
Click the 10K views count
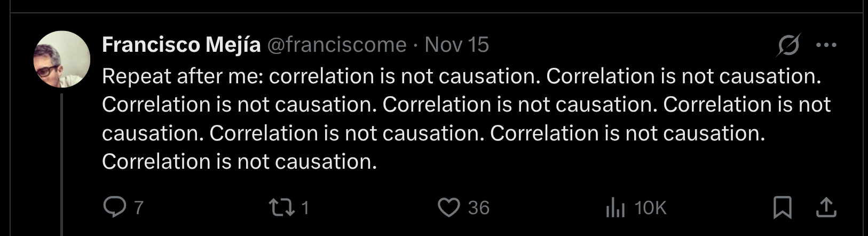click(650, 208)
